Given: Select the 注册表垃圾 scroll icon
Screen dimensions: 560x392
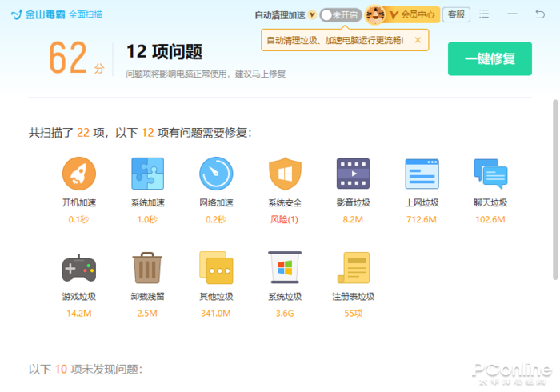Looking at the screenshot, I should [353, 268].
